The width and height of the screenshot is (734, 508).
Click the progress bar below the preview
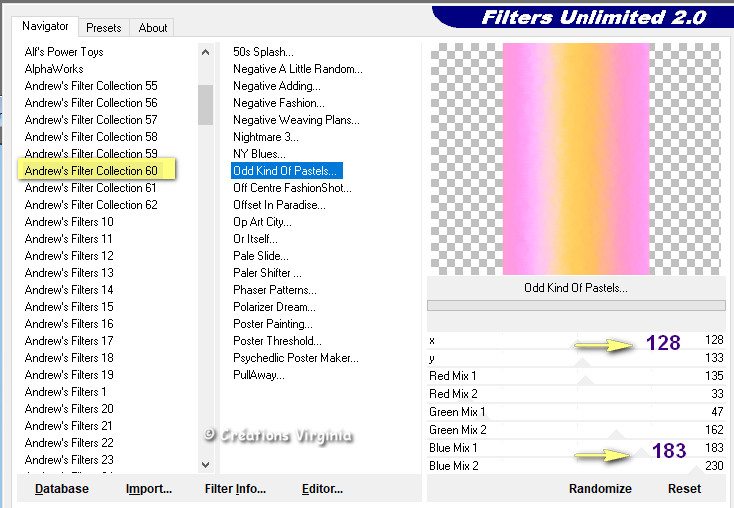(576, 306)
